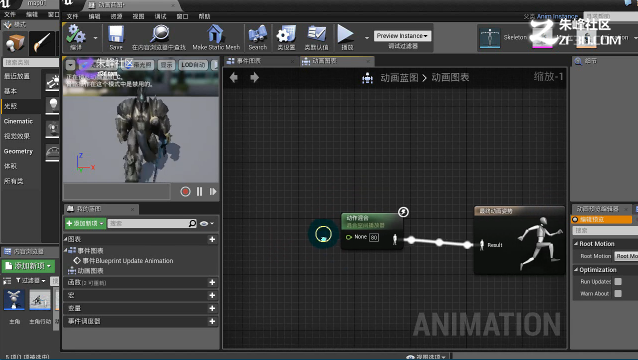Click the magnifier Find in Content Browser icon
638x360 pixels.
click(159, 34)
